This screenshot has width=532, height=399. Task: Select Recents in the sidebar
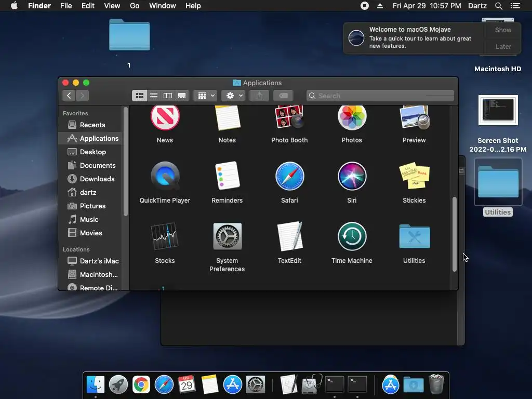click(x=90, y=125)
